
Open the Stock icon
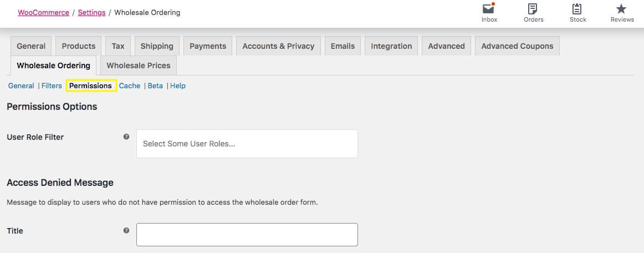tap(577, 10)
